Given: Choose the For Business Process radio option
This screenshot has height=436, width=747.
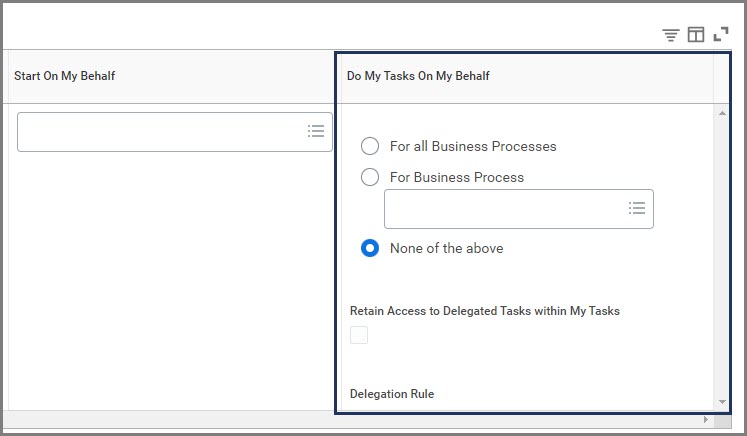Looking at the screenshot, I should tap(370, 177).
